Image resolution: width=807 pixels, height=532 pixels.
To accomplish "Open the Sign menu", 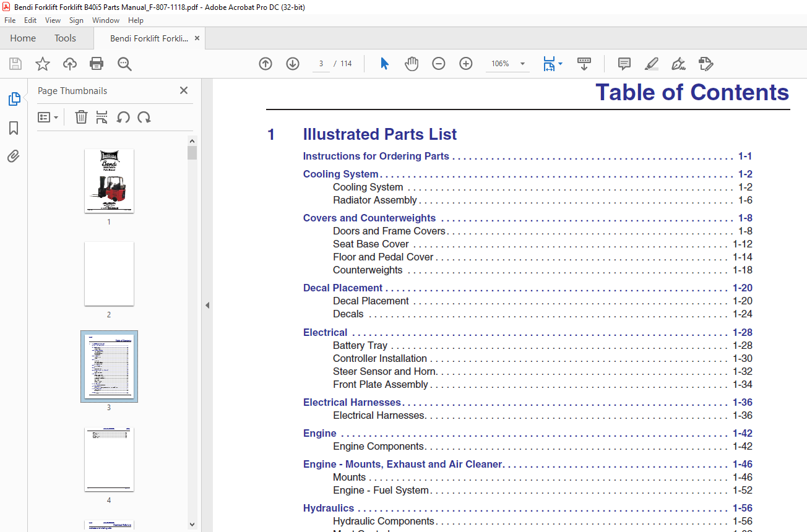I will tap(76, 20).
